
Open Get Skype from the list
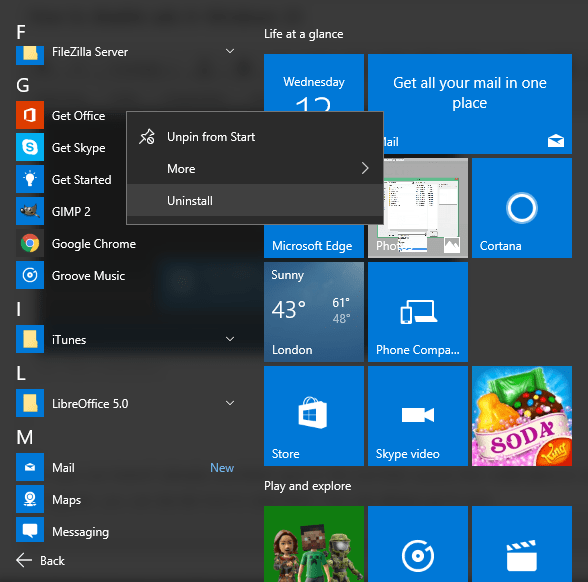[x=78, y=148]
